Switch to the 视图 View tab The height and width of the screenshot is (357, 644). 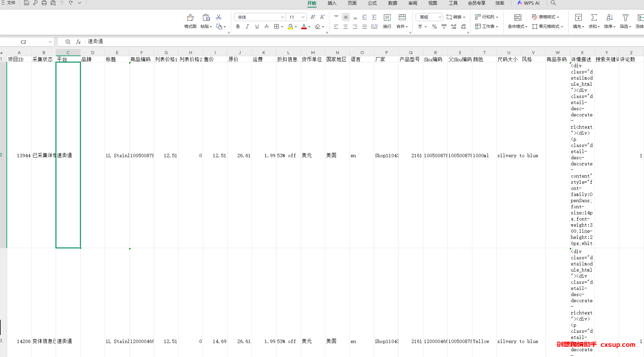pos(433,3)
